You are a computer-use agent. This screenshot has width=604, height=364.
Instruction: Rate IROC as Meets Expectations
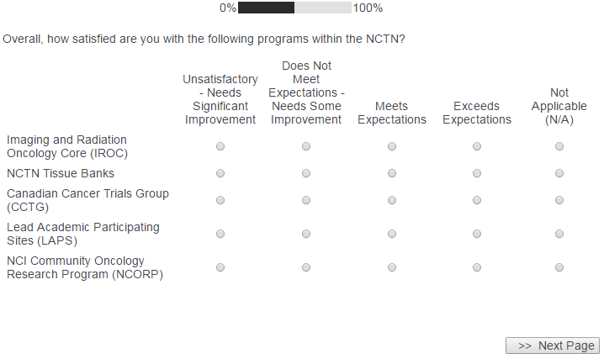(391, 146)
